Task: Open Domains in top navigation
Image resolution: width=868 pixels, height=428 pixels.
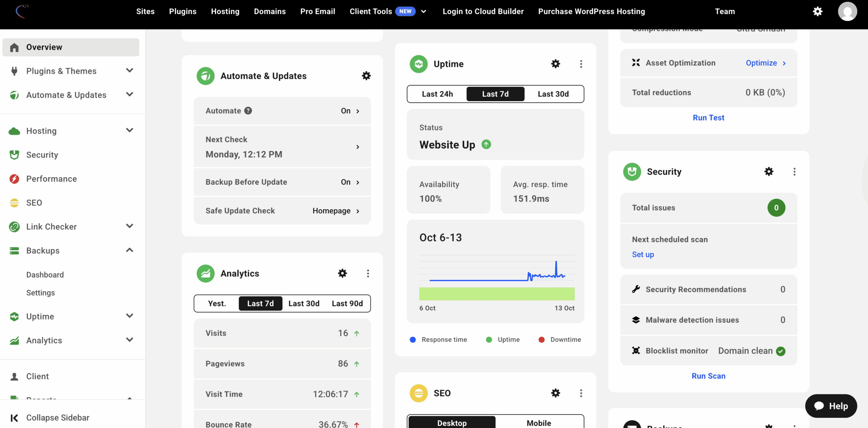Action: point(270,12)
